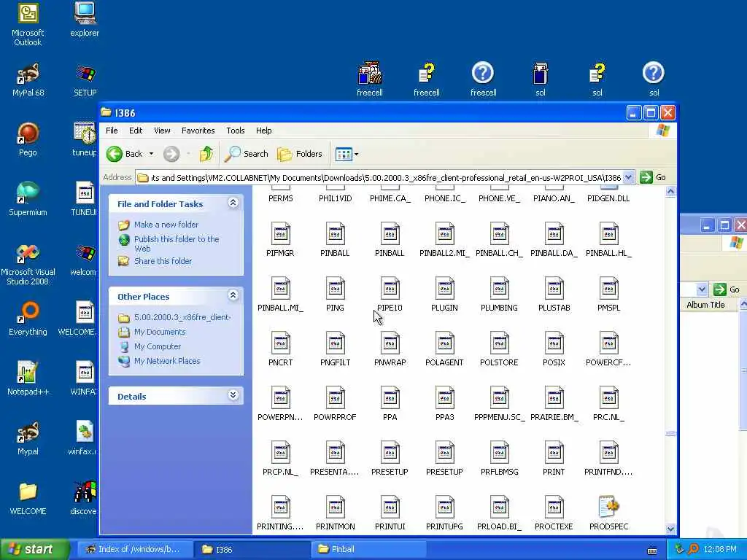This screenshot has height=560, width=747.
Task: Select the PROCTEXE file icon
Action: [554, 507]
